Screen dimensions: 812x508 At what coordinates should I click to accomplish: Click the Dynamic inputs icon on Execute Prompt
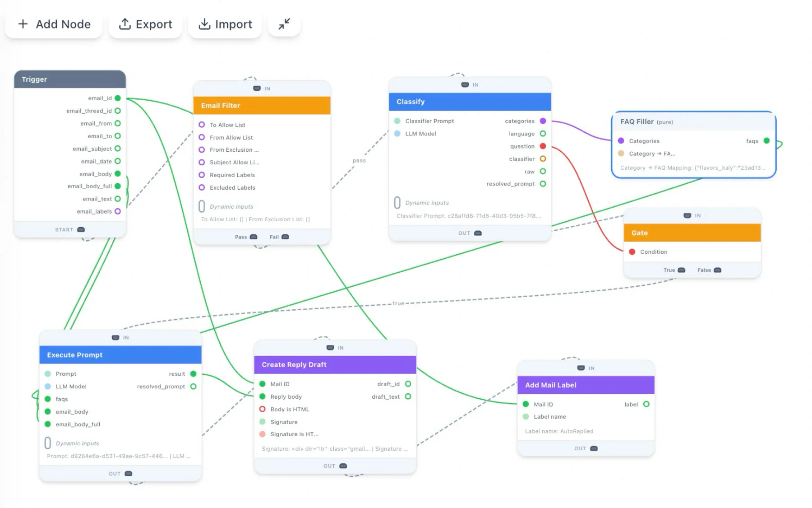pyautogui.click(x=47, y=443)
